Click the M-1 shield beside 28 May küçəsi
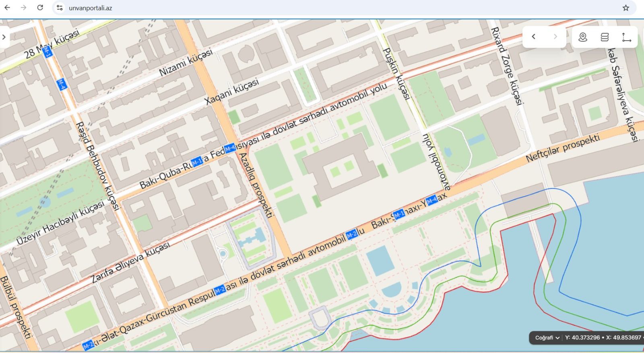This screenshot has height=353, width=644. coord(47,51)
